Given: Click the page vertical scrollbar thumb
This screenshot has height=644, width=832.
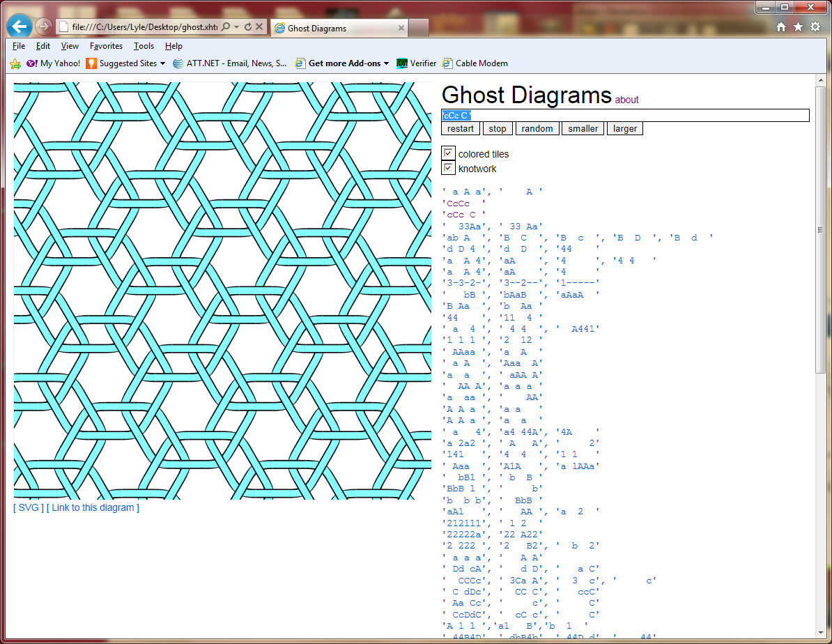Looking at the screenshot, I should coord(820,230).
